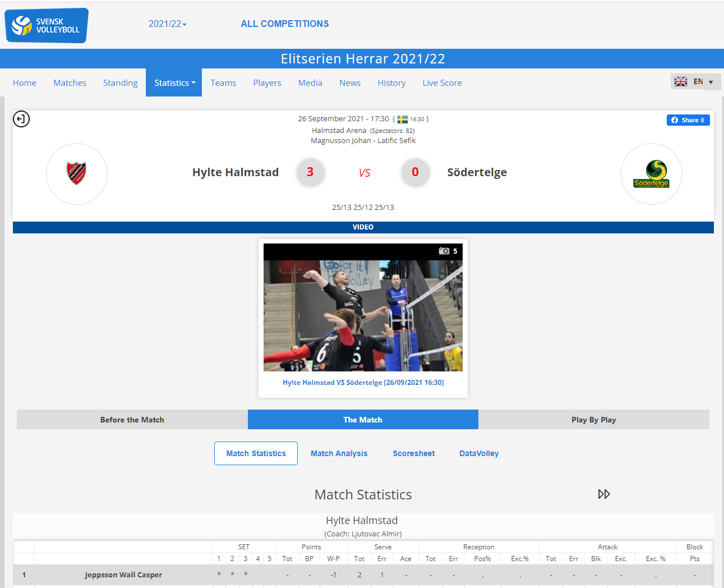
Task: Open the History page
Action: click(391, 83)
